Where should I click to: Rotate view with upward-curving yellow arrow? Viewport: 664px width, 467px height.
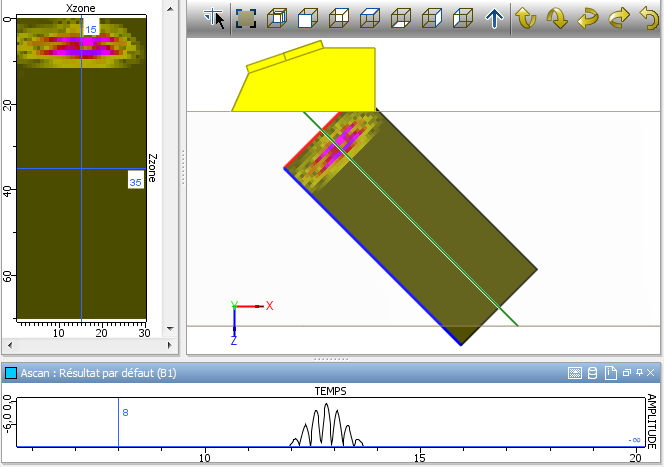coord(526,18)
